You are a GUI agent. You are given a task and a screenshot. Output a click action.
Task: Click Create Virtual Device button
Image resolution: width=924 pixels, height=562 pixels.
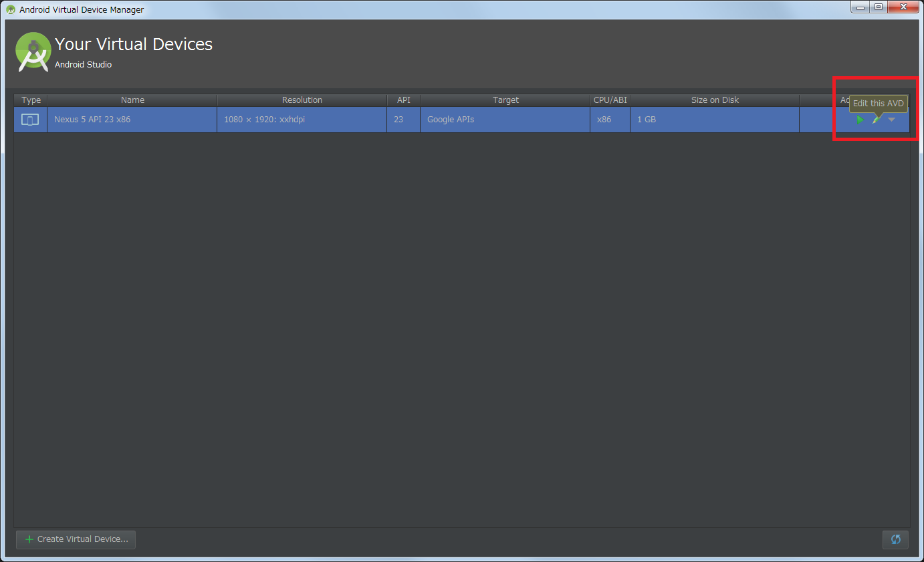click(x=76, y=539)
